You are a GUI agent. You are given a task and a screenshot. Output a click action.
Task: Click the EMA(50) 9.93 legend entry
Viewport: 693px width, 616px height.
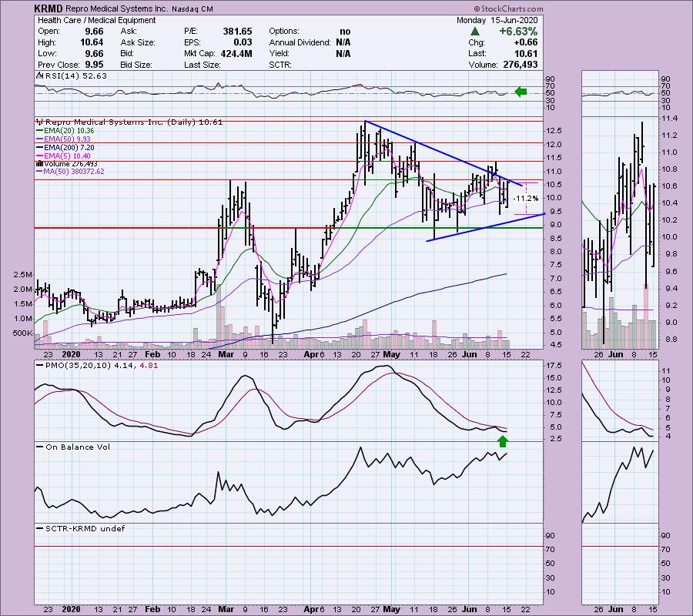click(x=67, y=139)
